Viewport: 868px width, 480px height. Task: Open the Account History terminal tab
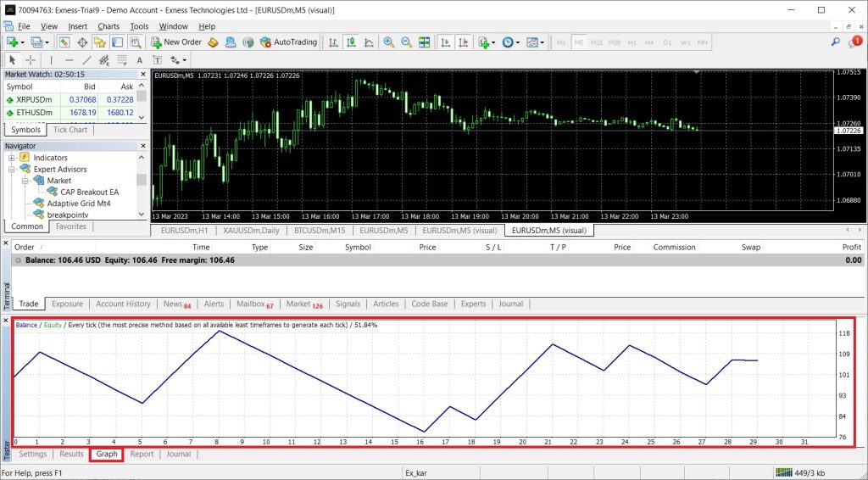point(123,304)
